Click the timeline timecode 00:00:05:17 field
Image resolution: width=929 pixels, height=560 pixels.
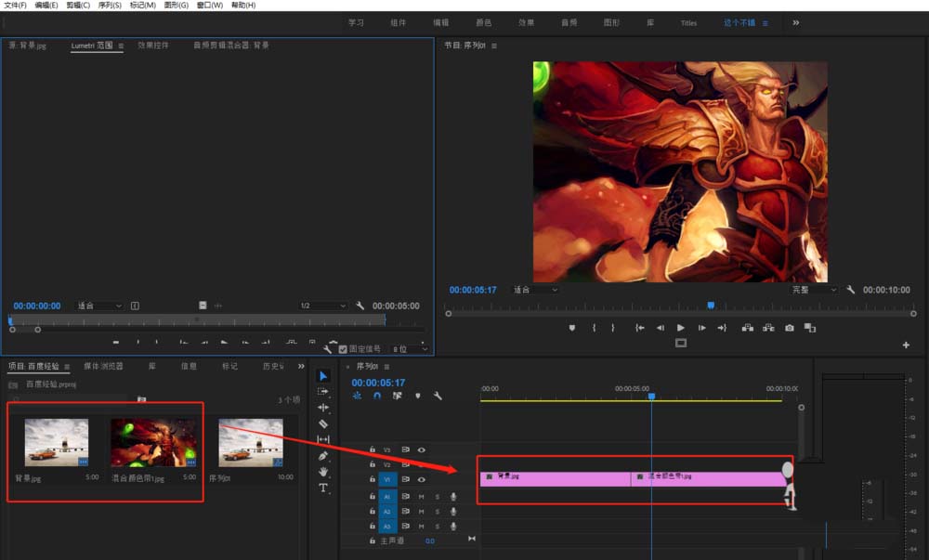point(378,383)
